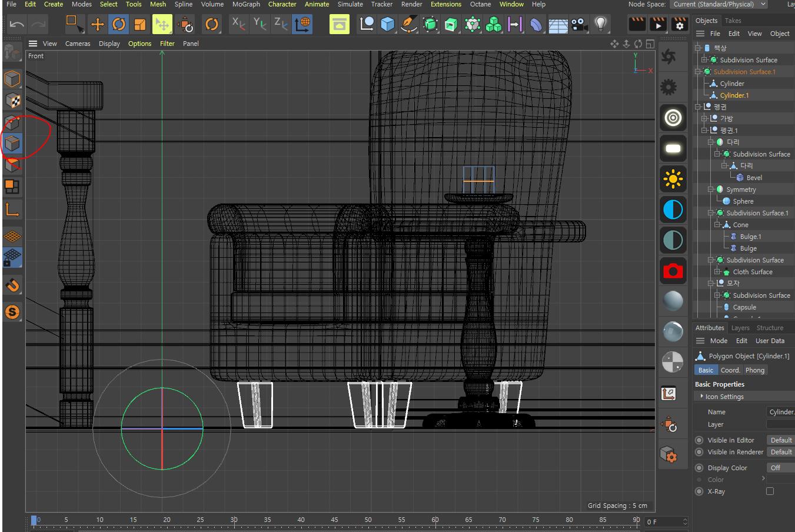795x532 pixels.
Task: Switch to Texture mode icon
Action: 12,101
